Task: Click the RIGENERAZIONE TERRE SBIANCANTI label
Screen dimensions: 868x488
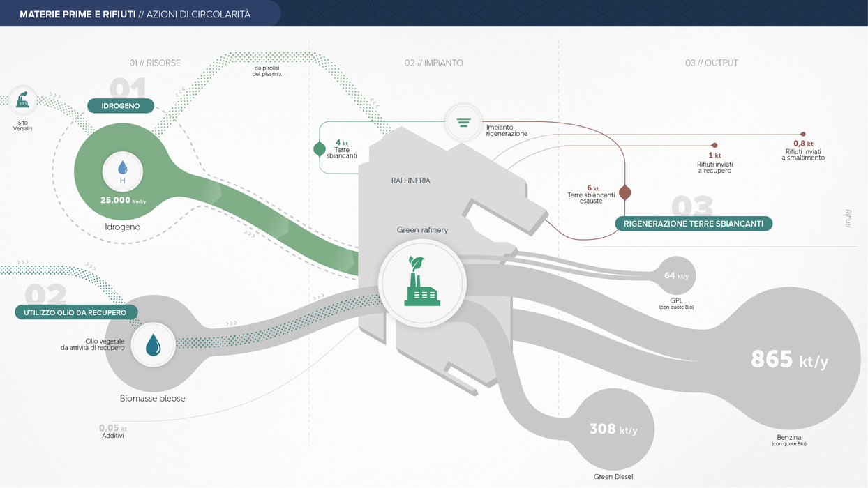Action: [693, 224]
